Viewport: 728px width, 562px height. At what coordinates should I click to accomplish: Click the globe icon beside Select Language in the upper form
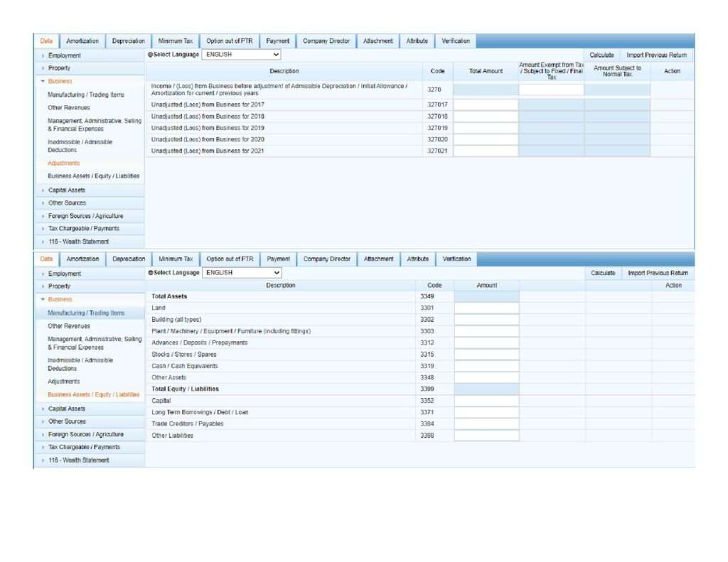click(150, 55)
